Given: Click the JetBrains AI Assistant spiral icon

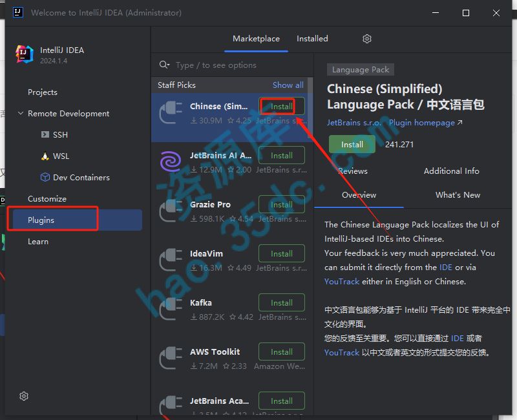Looking at the screenshot, I should pos(171,162).
